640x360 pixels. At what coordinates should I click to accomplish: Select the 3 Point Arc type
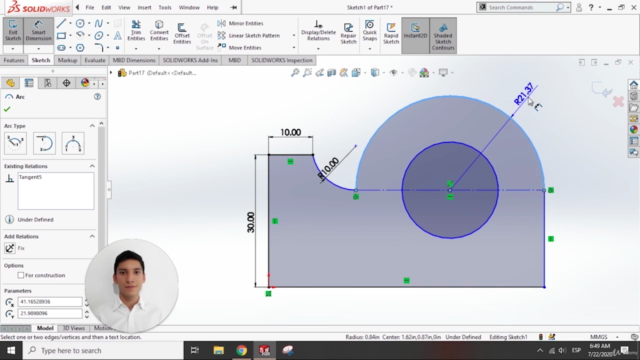click(x=73, y=143)
